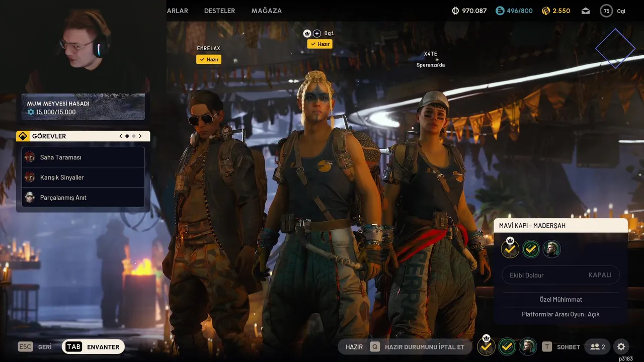Click the level 75 badge circle
Viewport: 644px width, 362px height.
pos(606,11)
